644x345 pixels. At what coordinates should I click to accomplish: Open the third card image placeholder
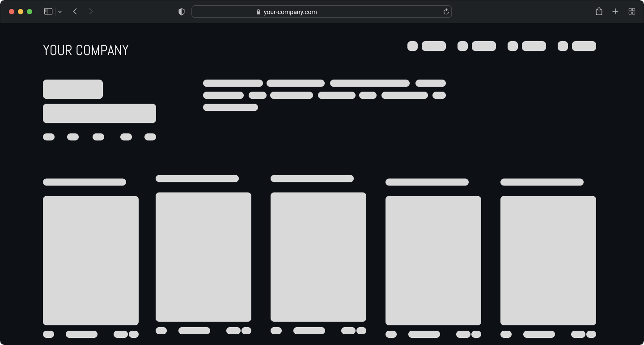[x=318, y=257]
